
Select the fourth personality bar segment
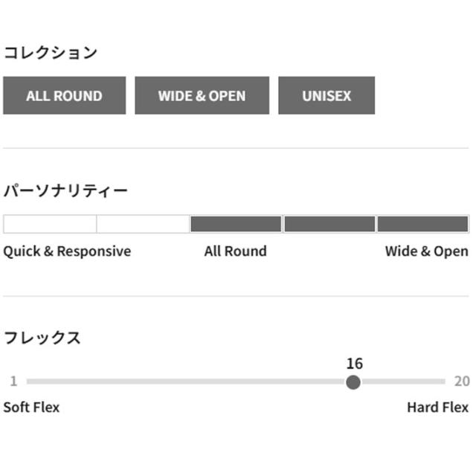[x=329, y=224]
